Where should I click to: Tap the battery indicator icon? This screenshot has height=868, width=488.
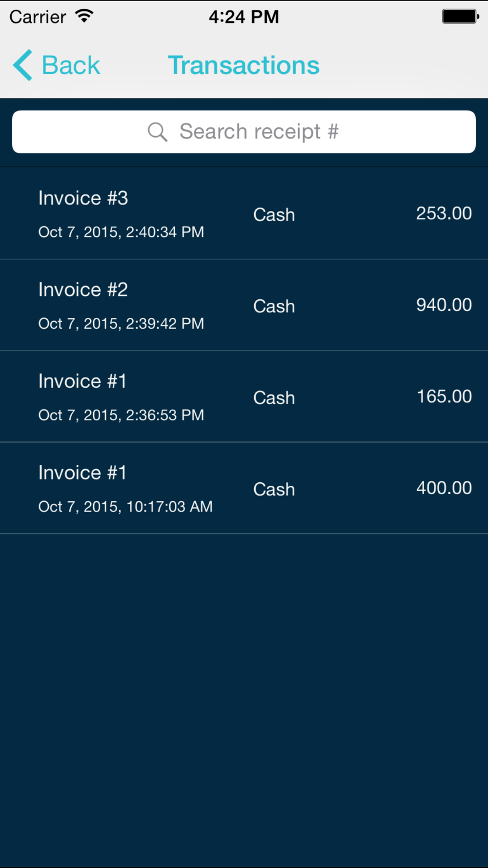[460, 16]
